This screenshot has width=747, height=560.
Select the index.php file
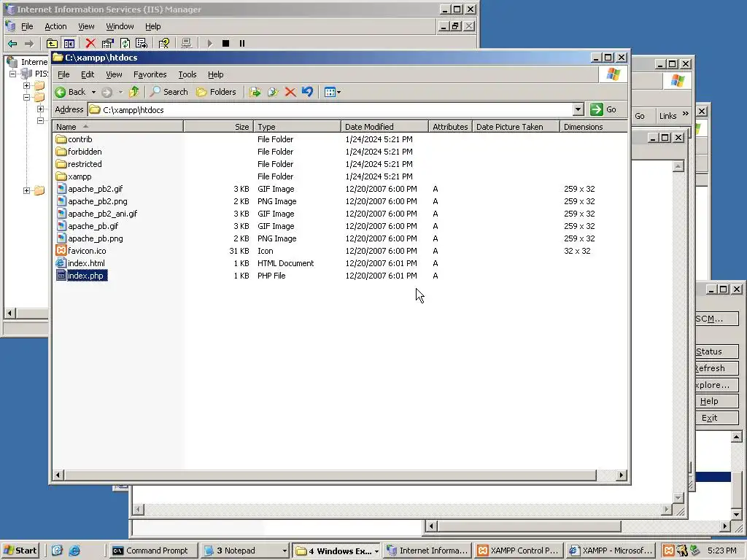click(82, 275)
